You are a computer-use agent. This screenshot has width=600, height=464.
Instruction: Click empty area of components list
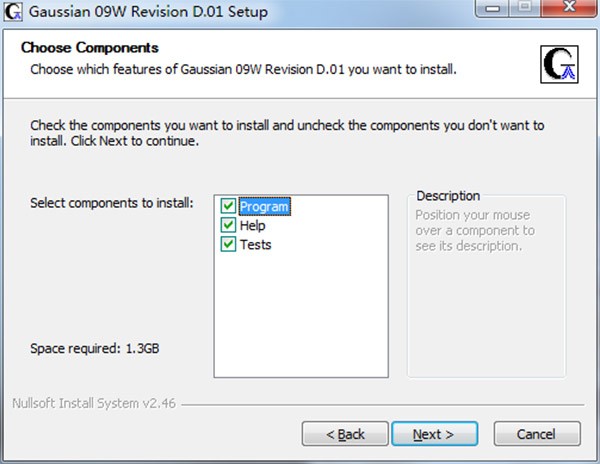click(300, 320)
